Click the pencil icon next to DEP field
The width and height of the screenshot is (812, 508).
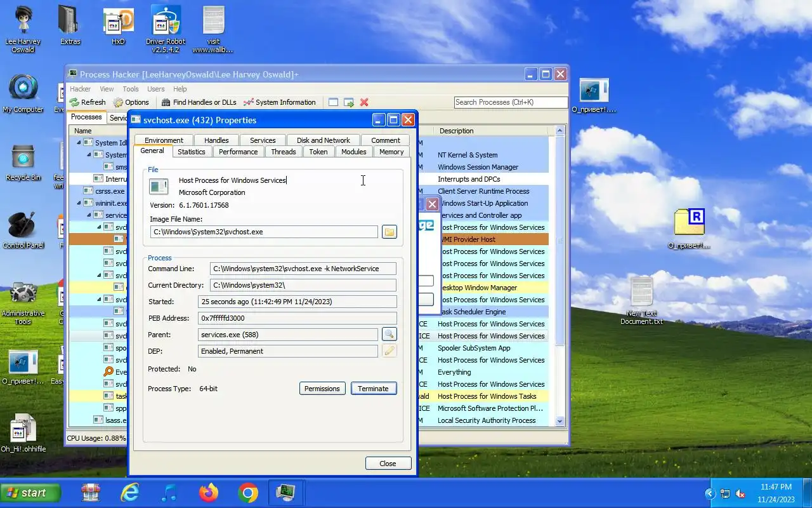coord(390,351)
